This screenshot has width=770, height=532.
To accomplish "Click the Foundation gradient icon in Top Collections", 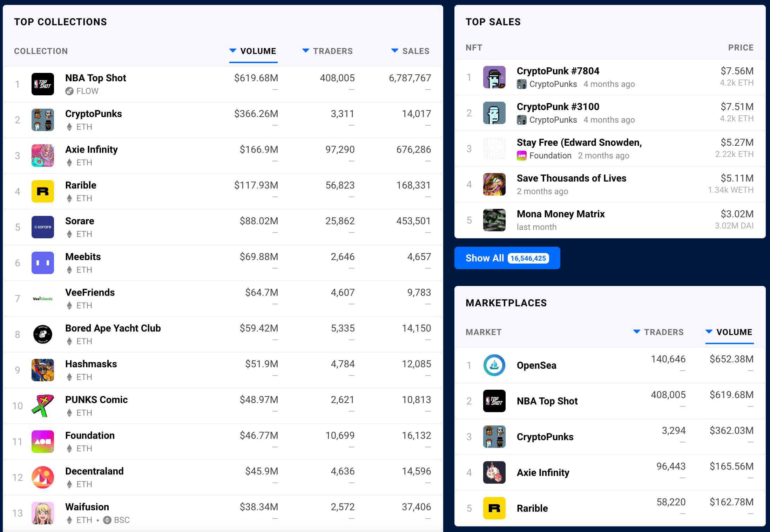I will pos(42,442).
